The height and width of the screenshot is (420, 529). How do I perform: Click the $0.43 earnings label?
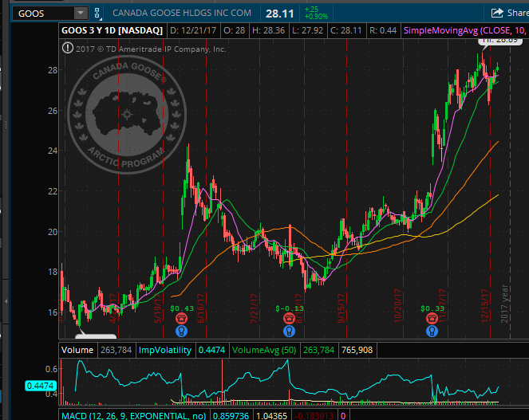(x=182, y=308)
